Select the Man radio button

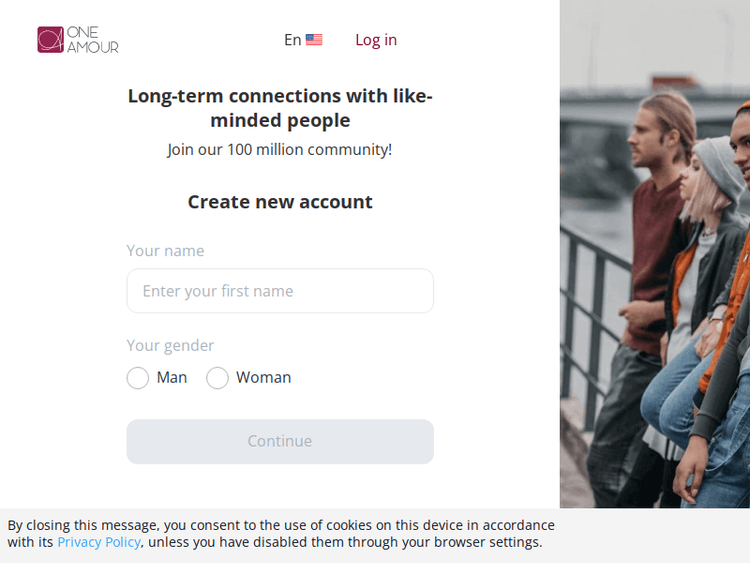click(x=138, y=378)
